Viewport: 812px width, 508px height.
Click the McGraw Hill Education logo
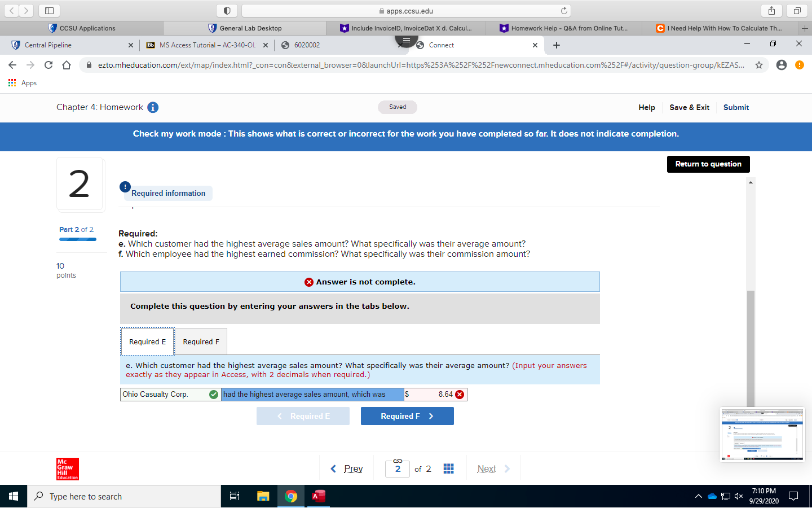(67, 468)
